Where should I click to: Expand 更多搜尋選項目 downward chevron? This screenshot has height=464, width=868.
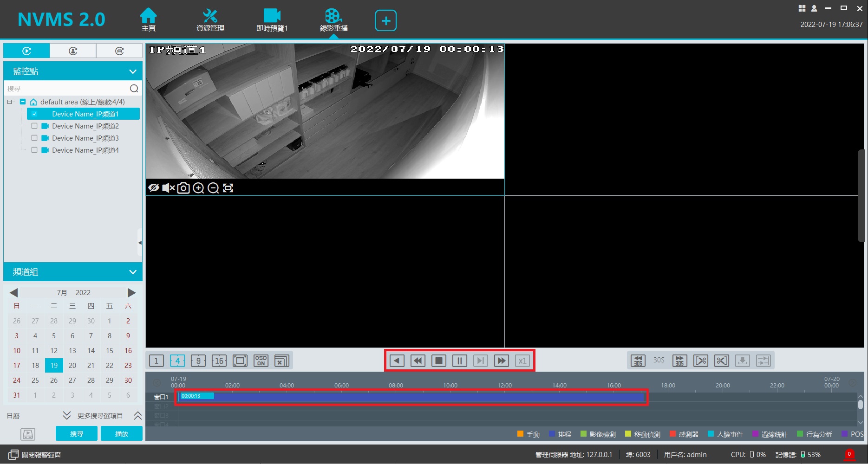click(x=67, y=415)
